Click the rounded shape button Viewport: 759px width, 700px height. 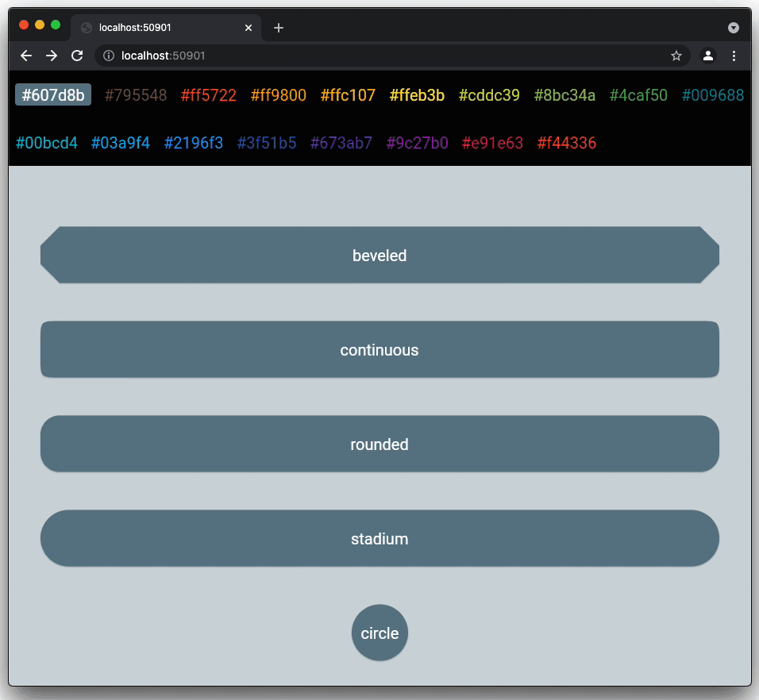[x=379, y=444]
